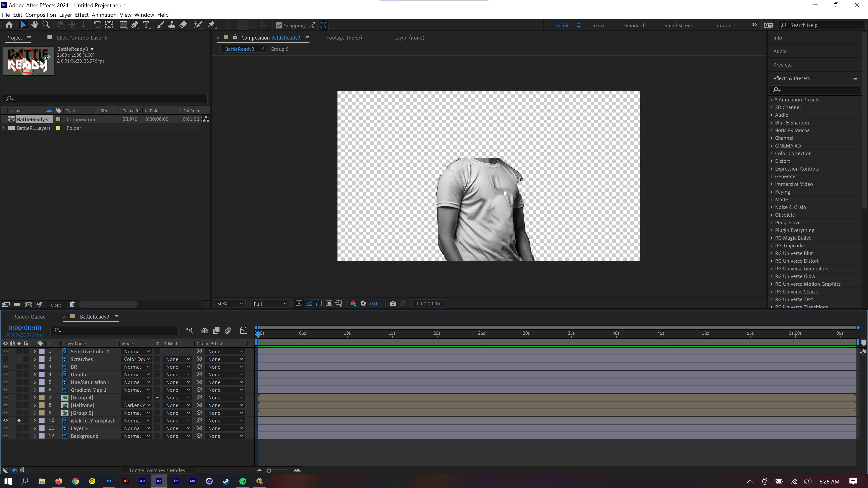This screenshot has width=868, height=488.
Task: Switch to the Learn workspace
Action: [597, 25]
